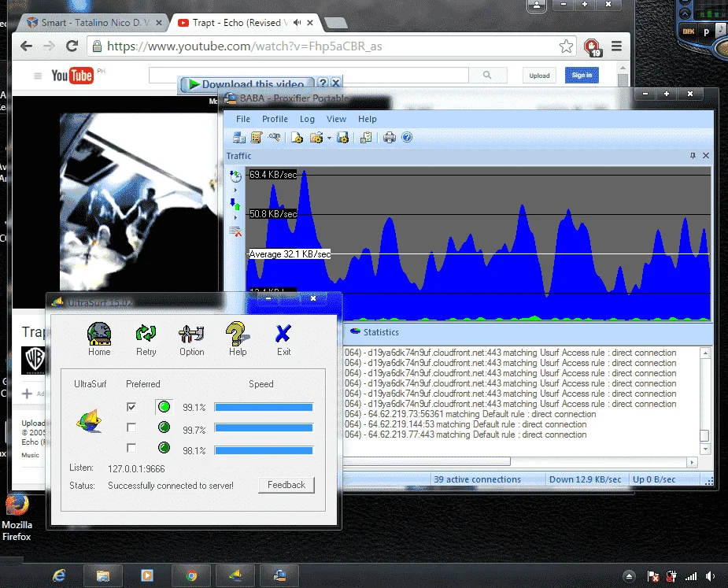The image size is (728, 588).
Task: Click Exit X icon in UltraSurf
Action: tap(283, 339)
